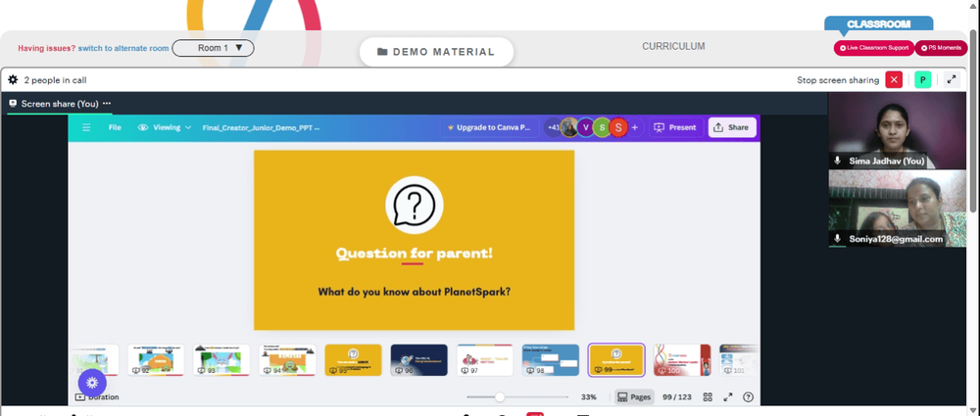Image resolution: width=980 pixels, height=416 pixels.
Task: Click the Duration control
Action: 97,396
